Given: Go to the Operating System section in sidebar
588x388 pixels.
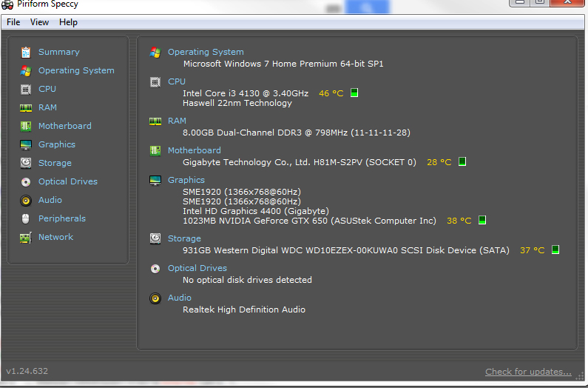Looking at the screenshot, I should (76, 70).
